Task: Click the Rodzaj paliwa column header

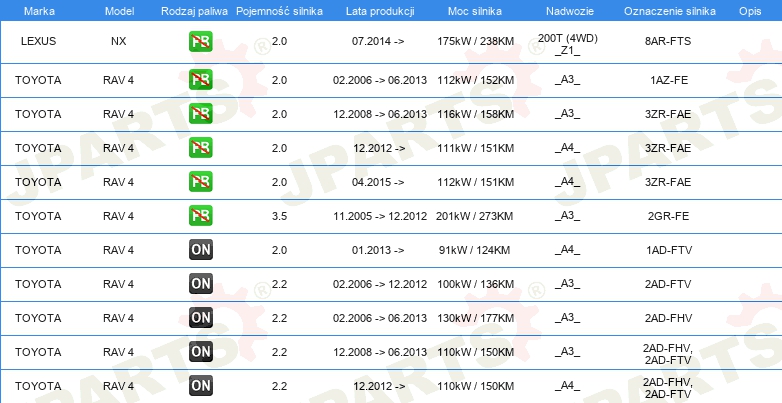Action: [x=195, y=11]
